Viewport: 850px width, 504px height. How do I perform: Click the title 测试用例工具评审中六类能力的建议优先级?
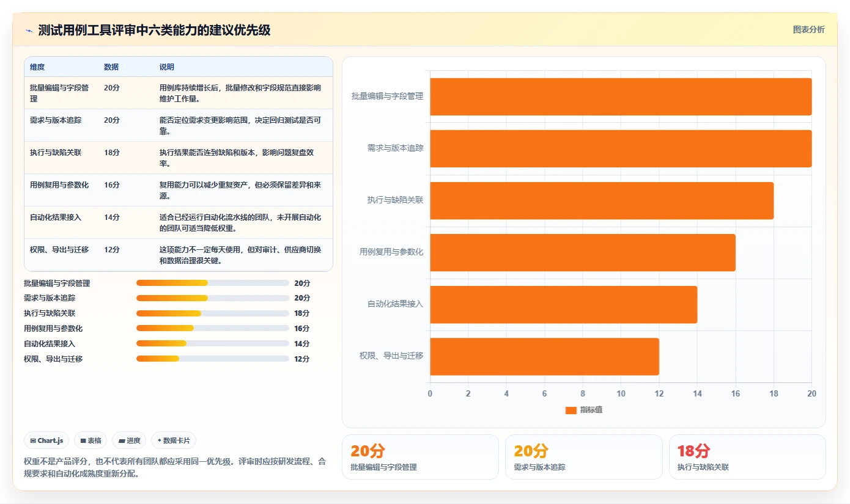[x=154, y=31]
